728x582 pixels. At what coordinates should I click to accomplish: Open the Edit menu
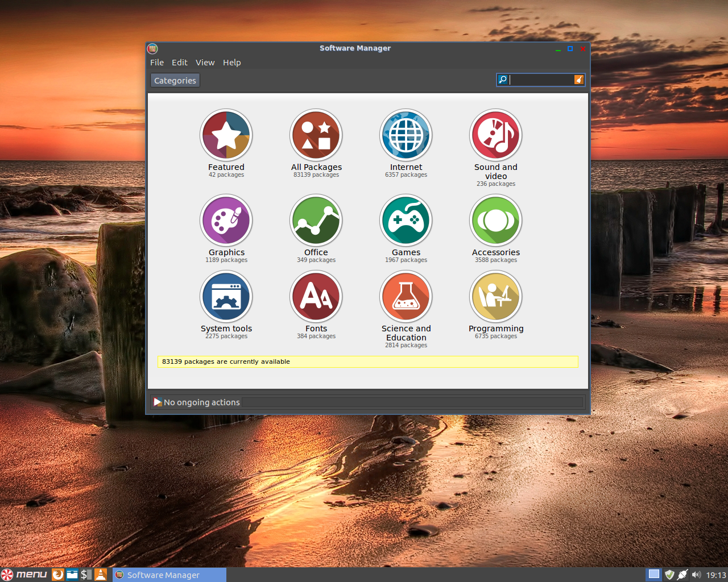coord(180,63)
